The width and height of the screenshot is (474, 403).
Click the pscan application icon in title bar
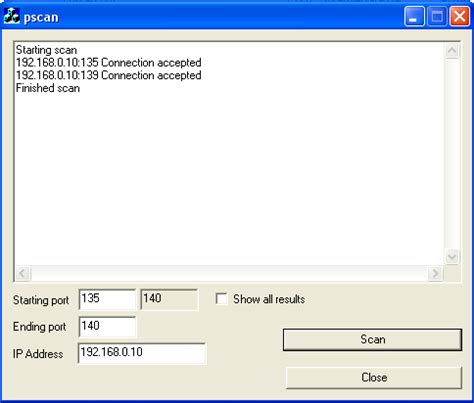point(12,16)
